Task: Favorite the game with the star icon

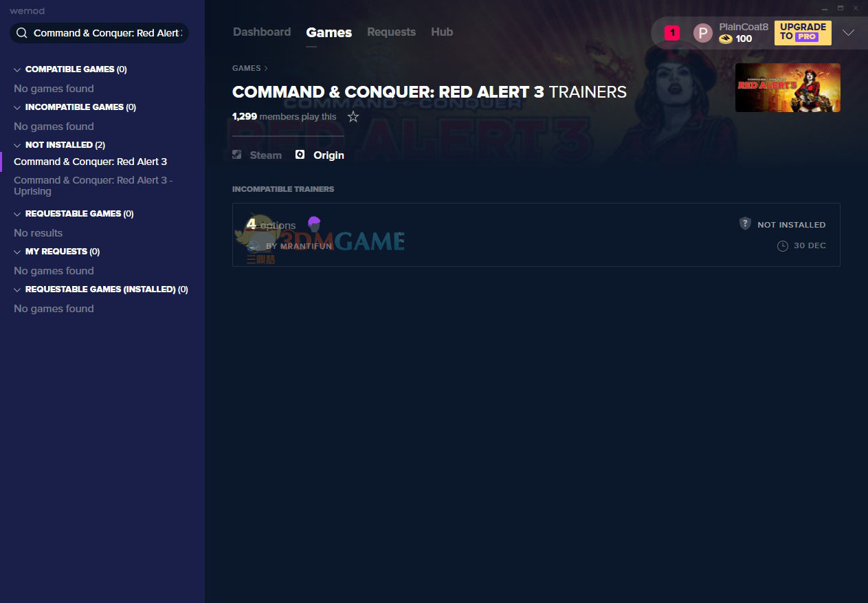Action: point(353,117)
